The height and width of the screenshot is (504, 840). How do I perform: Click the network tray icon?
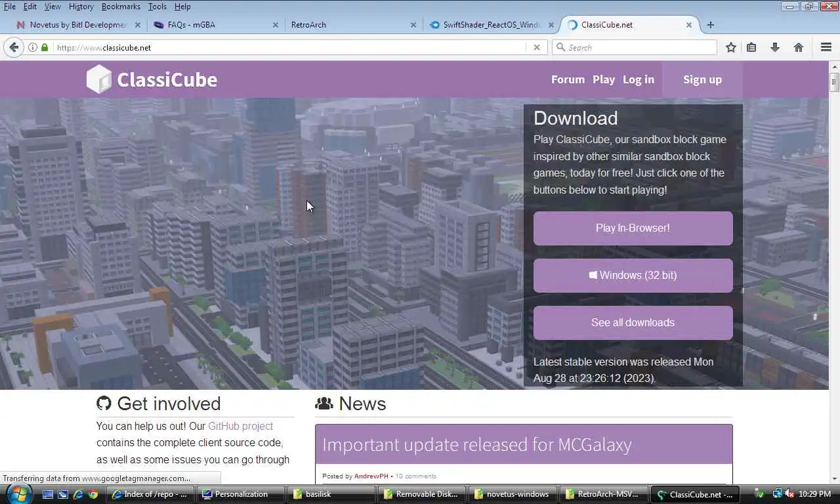[x=777, y=493]
